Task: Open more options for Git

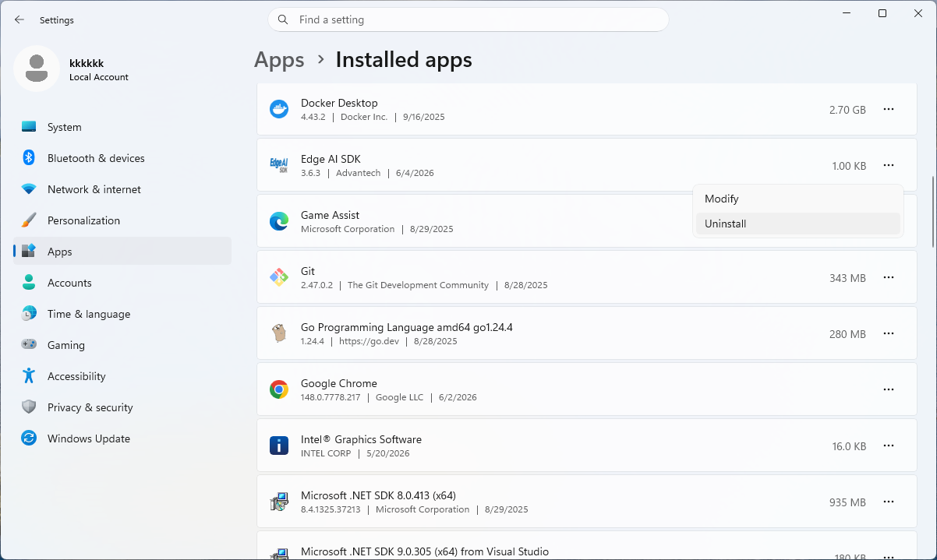Action: click(x=888, y=278)
